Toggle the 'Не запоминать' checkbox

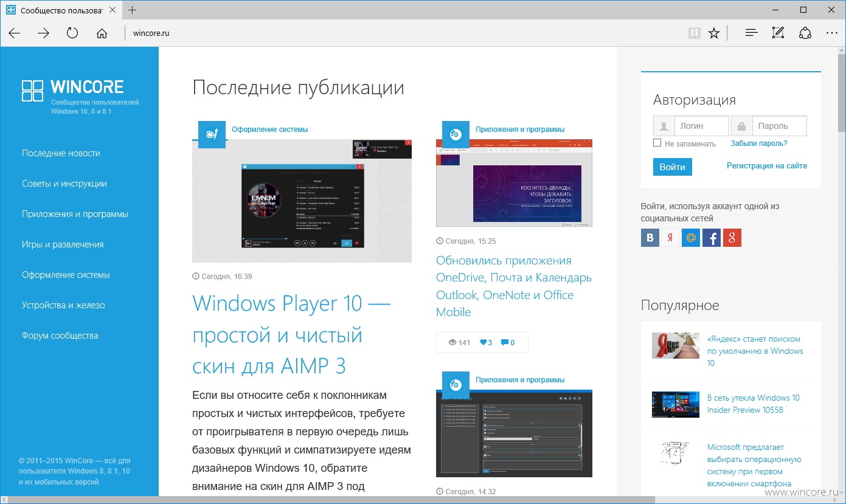click(x=657, y=143)
